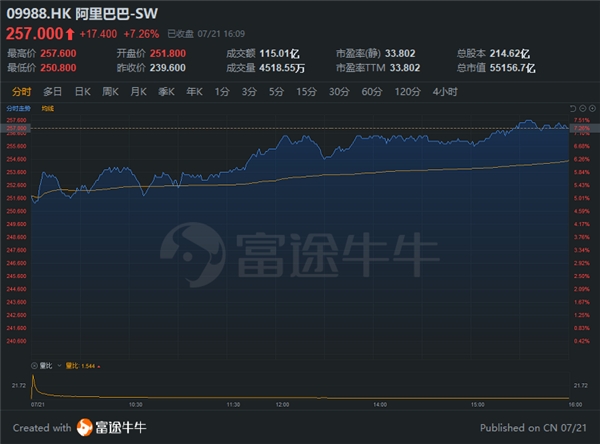Image resolution: width=600 pixels, height=444 pixels.
Task: Click the 富途牛牛 logo in the footer
Action: (111, 428)
